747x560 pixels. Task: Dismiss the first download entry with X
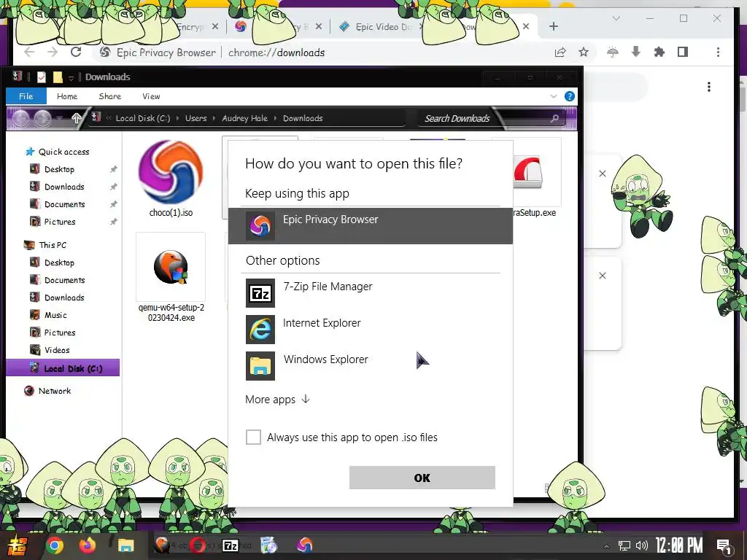(602, 174)
